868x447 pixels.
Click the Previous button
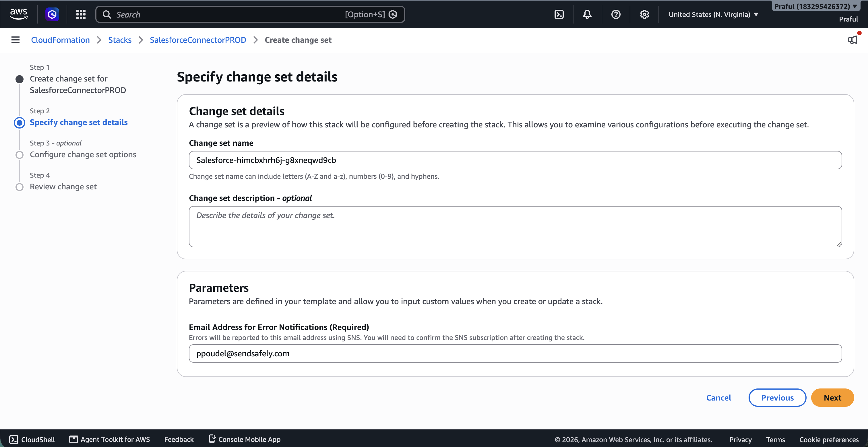click(777, 397)
